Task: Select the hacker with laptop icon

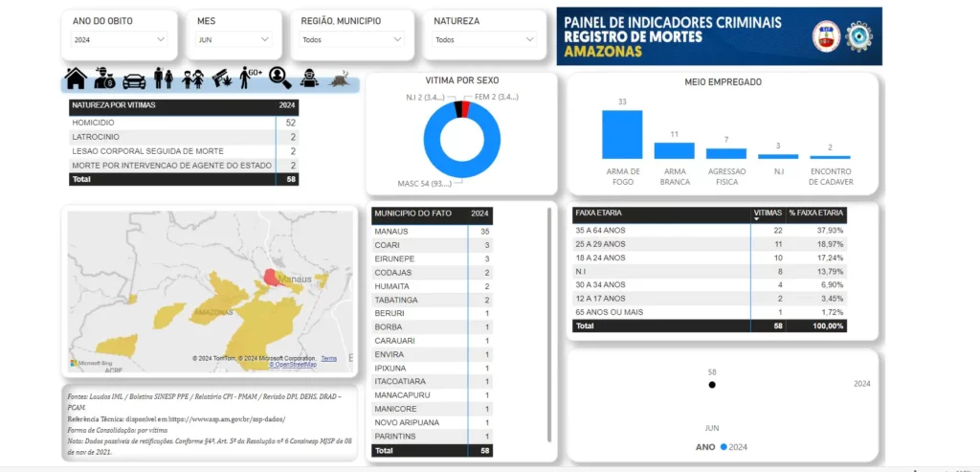Action: pyautogui.click(x=308, y=79)
